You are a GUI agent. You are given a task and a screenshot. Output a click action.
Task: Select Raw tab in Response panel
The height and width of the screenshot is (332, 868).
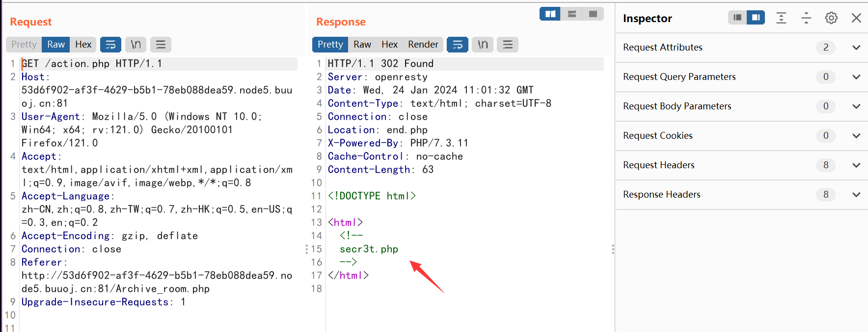pos(362,45)
